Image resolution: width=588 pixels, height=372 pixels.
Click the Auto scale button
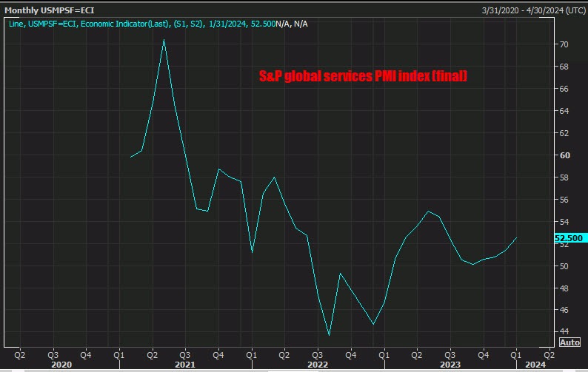coord(569,342)
